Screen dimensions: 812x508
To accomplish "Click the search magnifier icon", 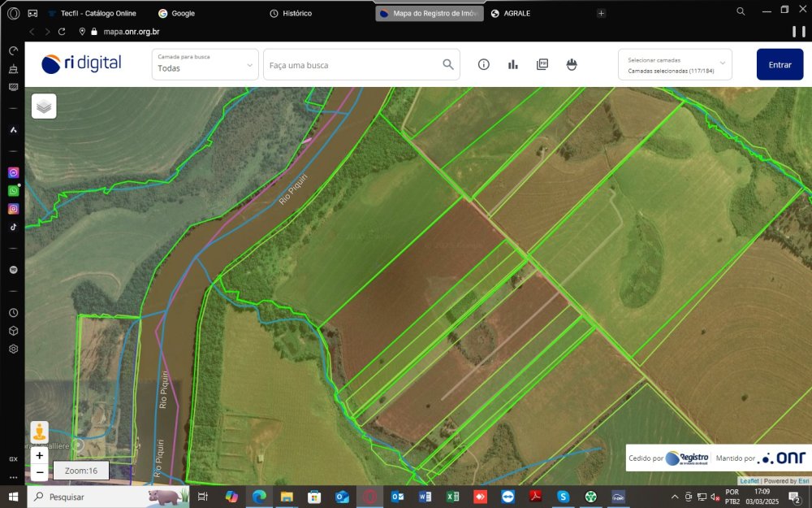I will point(448,65).
